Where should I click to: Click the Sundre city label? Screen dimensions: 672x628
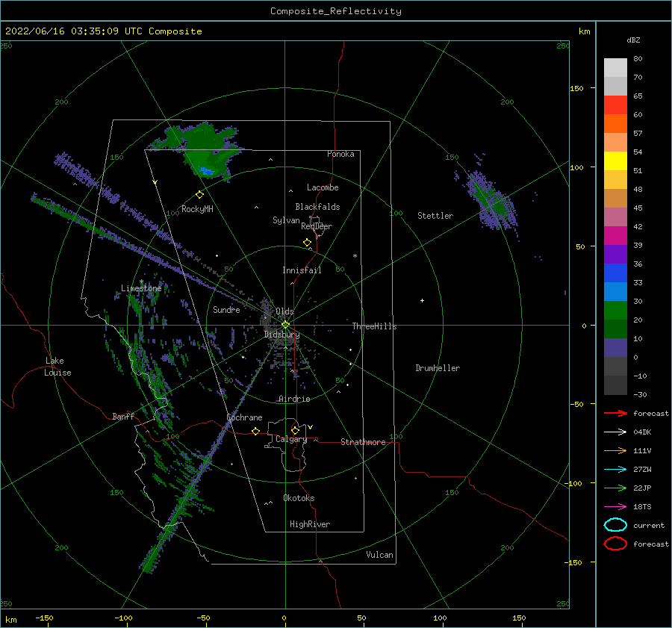coord(226,309)
